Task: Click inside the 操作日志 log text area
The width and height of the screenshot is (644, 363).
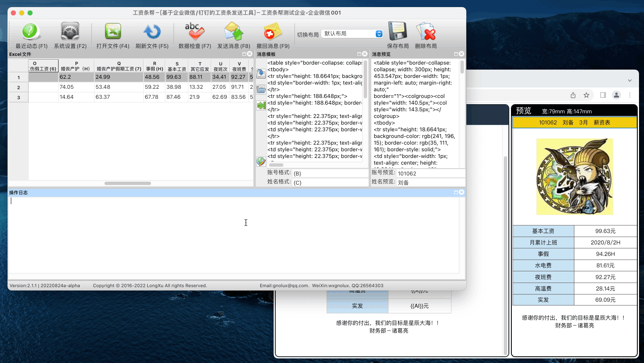Action: [x=234, y=235]
